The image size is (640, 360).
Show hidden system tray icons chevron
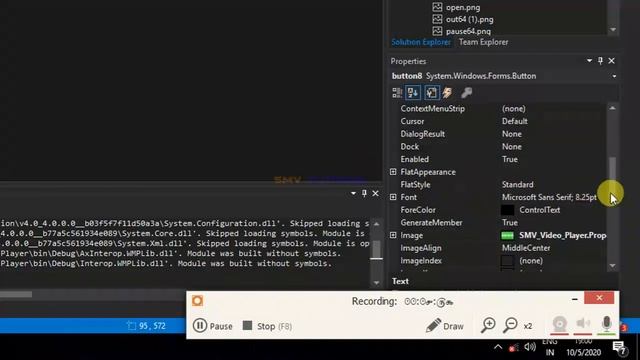pos(498,347)
